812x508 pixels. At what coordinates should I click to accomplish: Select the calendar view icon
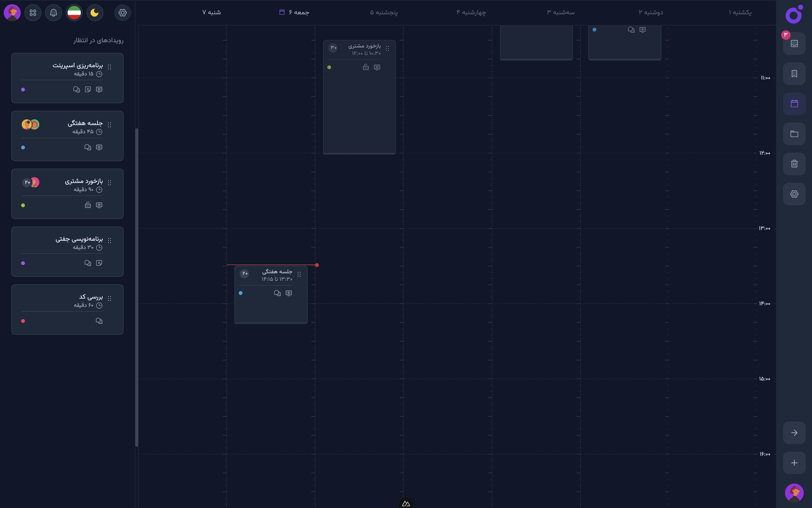click(x=794, y=103)
